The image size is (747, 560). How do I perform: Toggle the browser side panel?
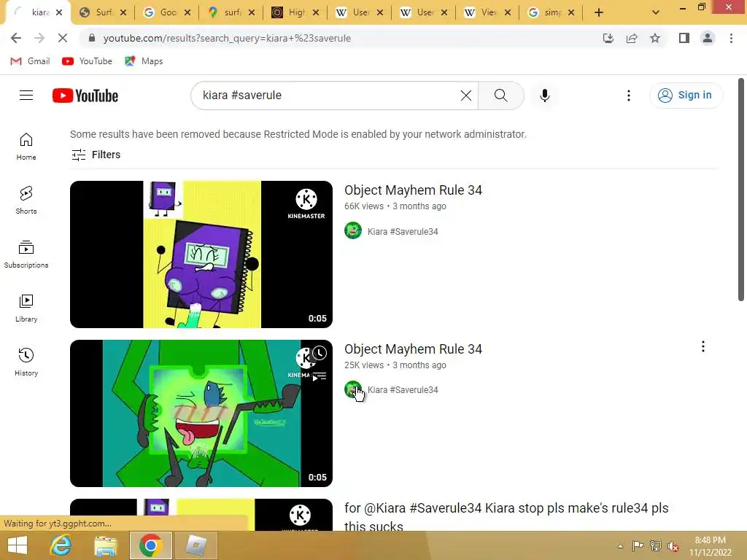[x=684, y=38]
